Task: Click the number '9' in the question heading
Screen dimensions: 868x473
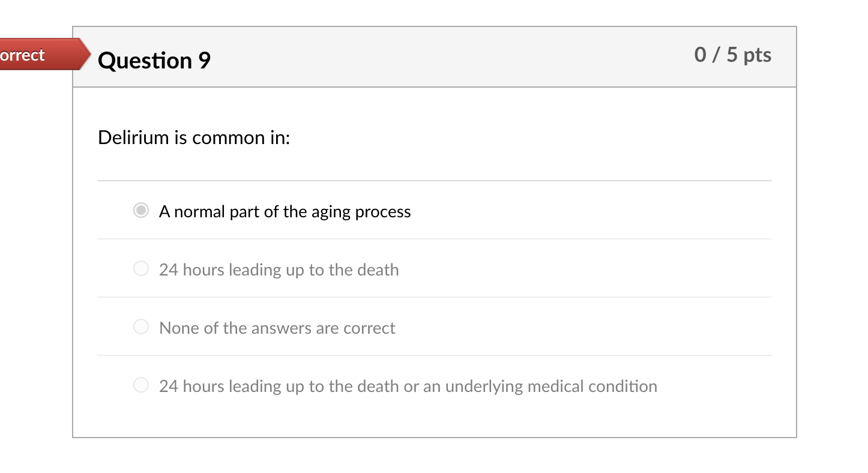Action: click(x=205, y=61)
